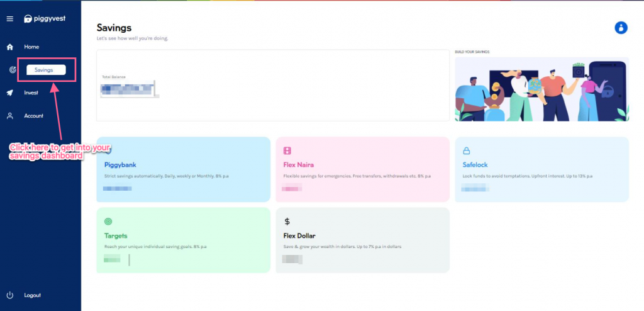Open the Targets card
The width and height of the screenshot is (644, 311).
tap(183, 240)
